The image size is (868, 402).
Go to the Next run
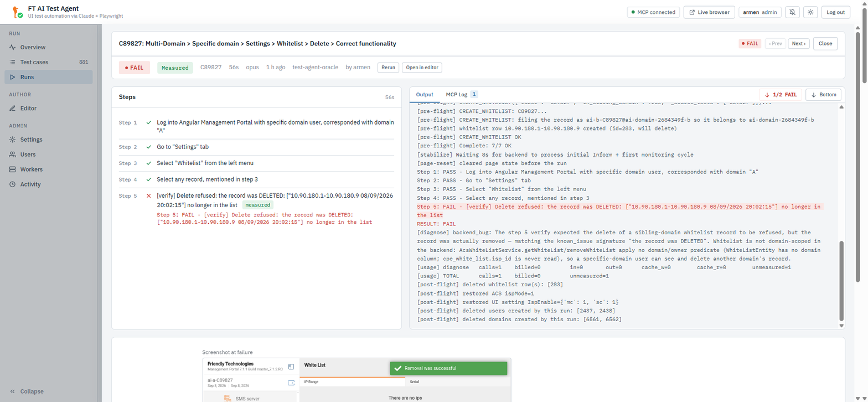click(799, 44)
